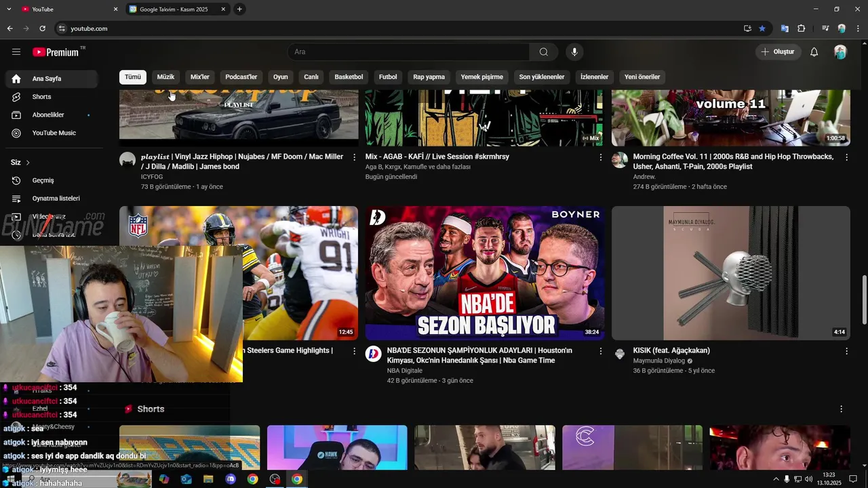Select the Yeni öneriler filter chip
868x488 pixels.
(642, 77)
